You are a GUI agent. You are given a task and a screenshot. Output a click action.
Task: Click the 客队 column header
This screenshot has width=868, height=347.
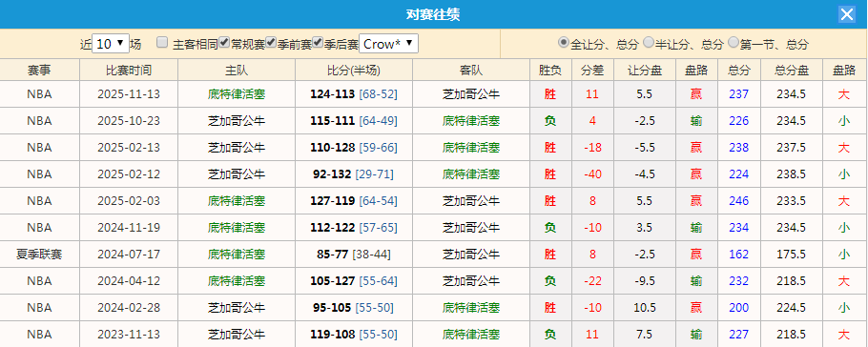coord(471,70)
